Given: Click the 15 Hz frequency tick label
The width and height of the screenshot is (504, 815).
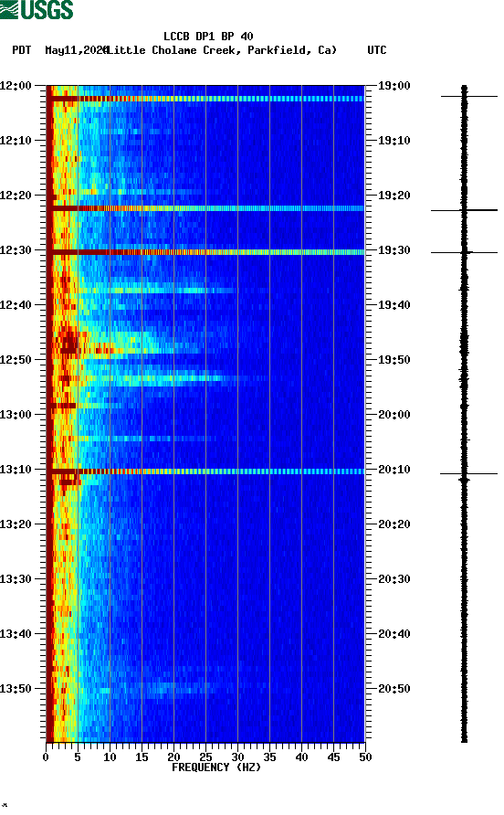Looking at the screenshot, I should [142, 757].
